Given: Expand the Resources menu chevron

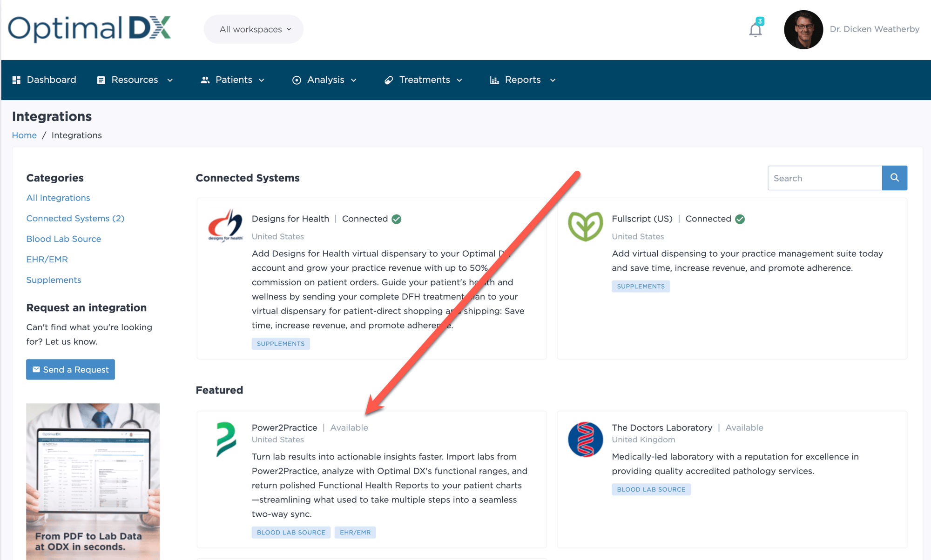Looking at the screenshot, I should coord(170,80).
